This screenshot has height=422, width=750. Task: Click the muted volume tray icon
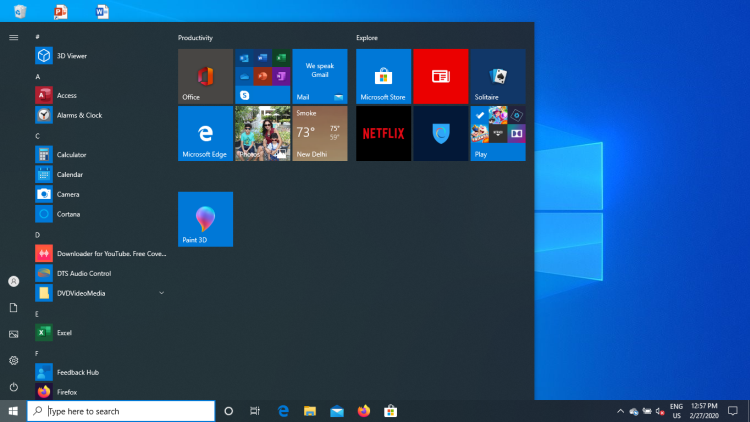tap(660, 411)
